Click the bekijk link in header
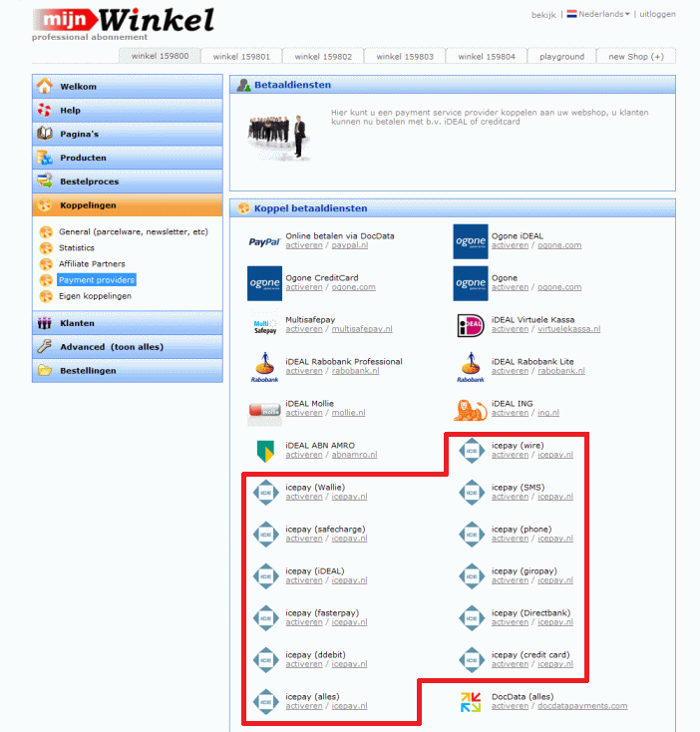The width and height of the screenshot is (700, 732). point(543,15)
